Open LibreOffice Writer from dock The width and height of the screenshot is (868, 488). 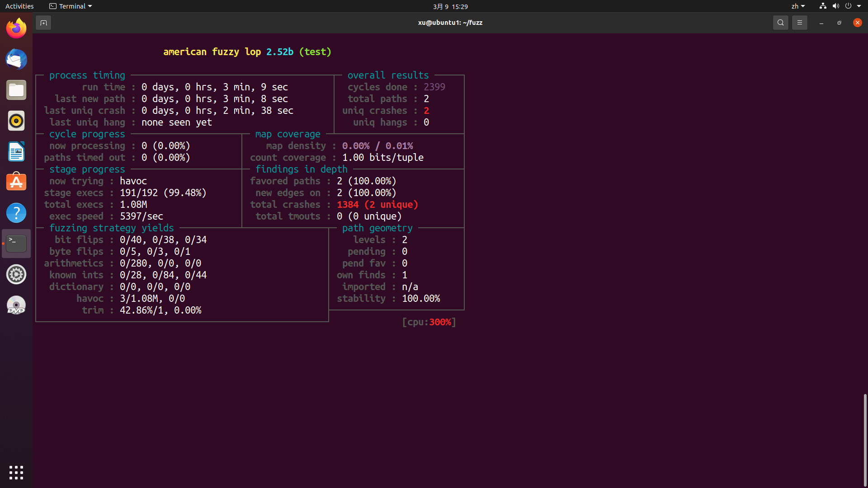16,152
